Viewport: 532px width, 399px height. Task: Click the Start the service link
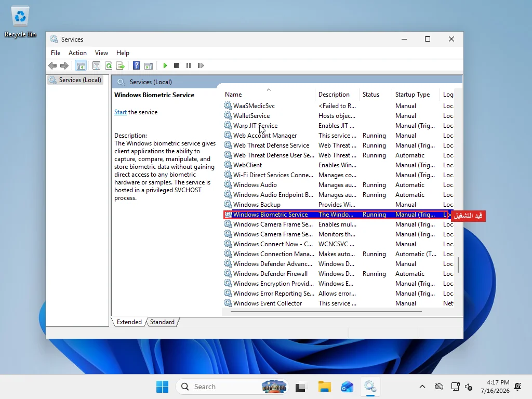[x=121, y=112]
